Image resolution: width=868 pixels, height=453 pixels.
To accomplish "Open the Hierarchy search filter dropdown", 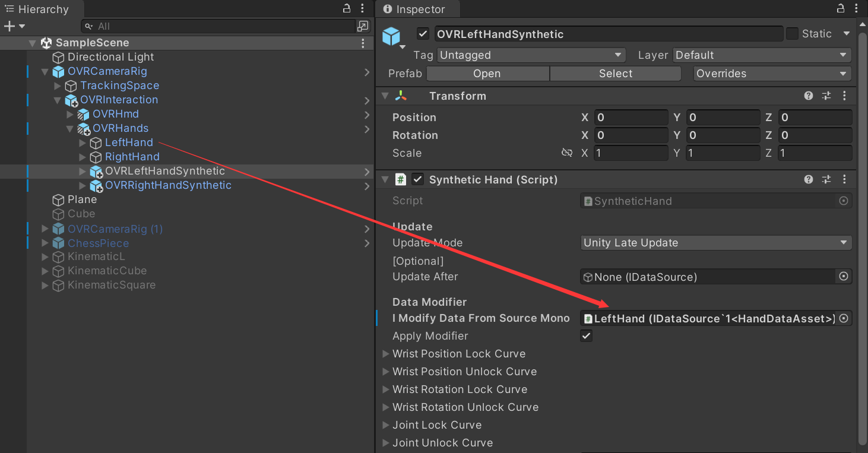I will [88, 26].
